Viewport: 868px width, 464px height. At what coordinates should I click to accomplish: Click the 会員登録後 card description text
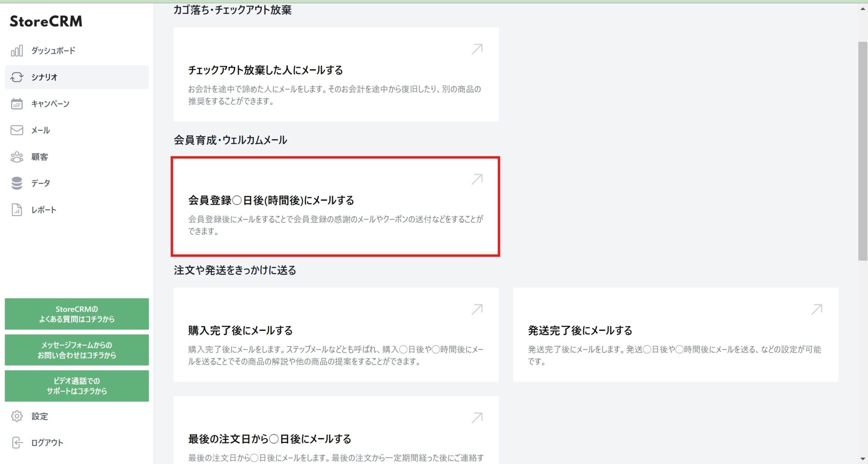336,225
